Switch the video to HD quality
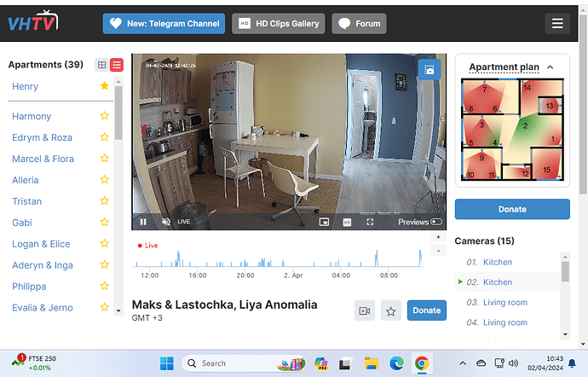588x377 pixels. tap(347, 222)
